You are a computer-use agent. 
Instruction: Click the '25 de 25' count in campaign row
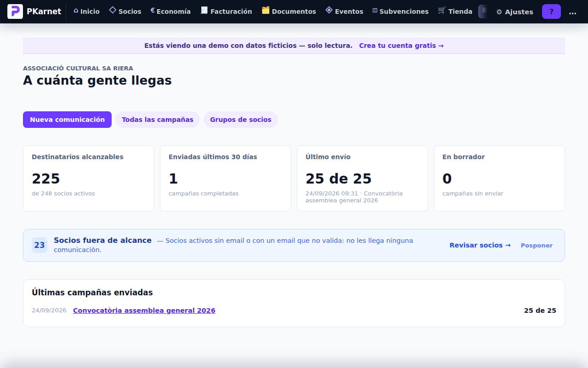point(540,310)
